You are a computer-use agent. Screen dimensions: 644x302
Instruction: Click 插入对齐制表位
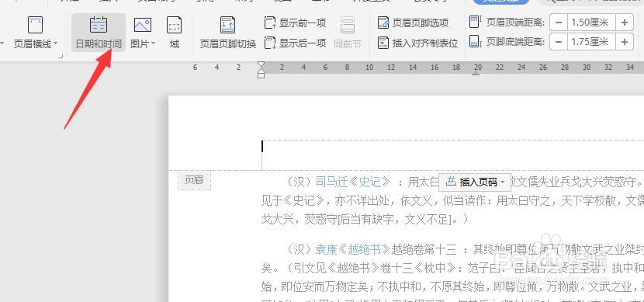pos(417,43)
